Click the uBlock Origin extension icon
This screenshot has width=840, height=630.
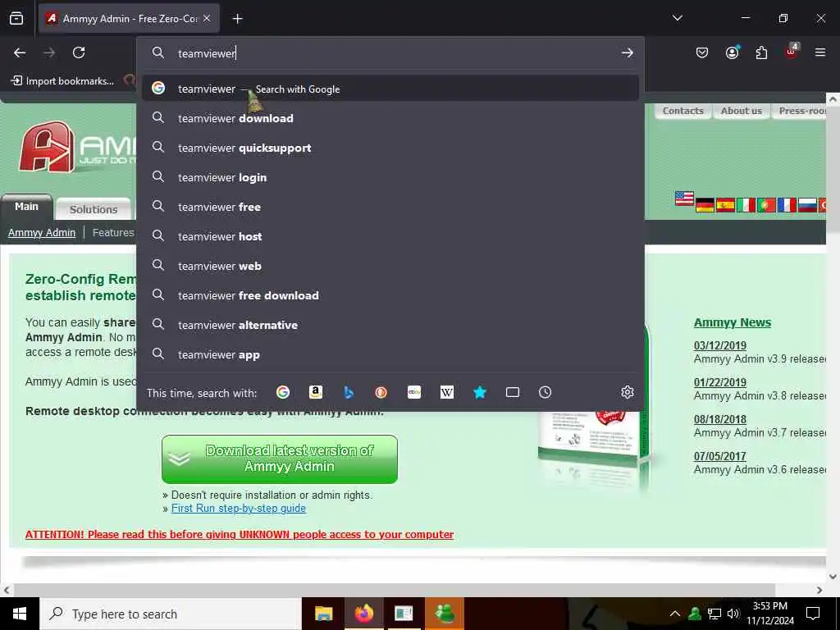(x=792, y=52)
